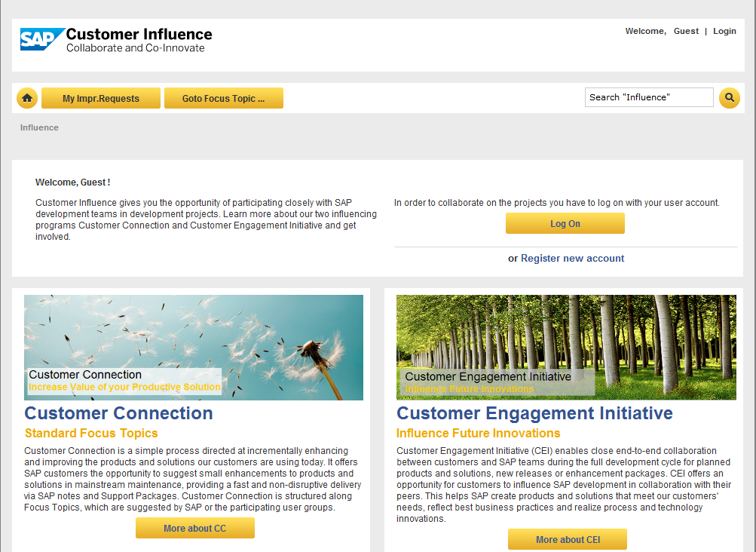The image size is (756, 552).
Task: Open the dandelion Customer Connection banner
Action: 194,348
